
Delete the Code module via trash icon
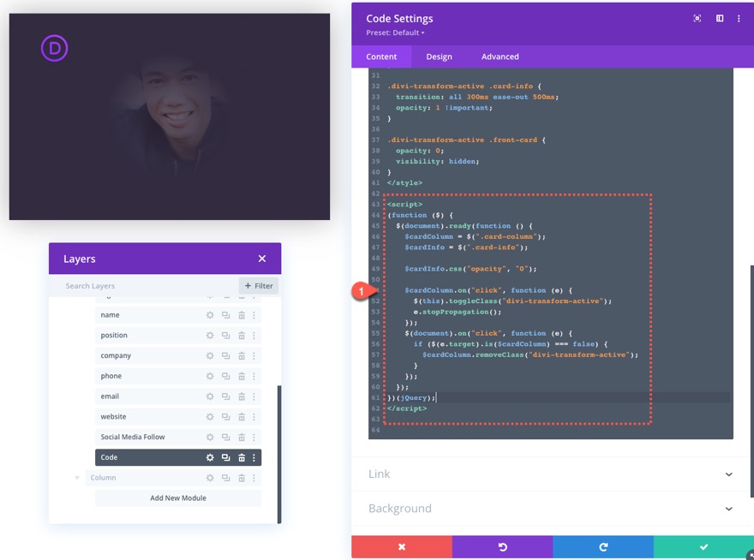240,456
